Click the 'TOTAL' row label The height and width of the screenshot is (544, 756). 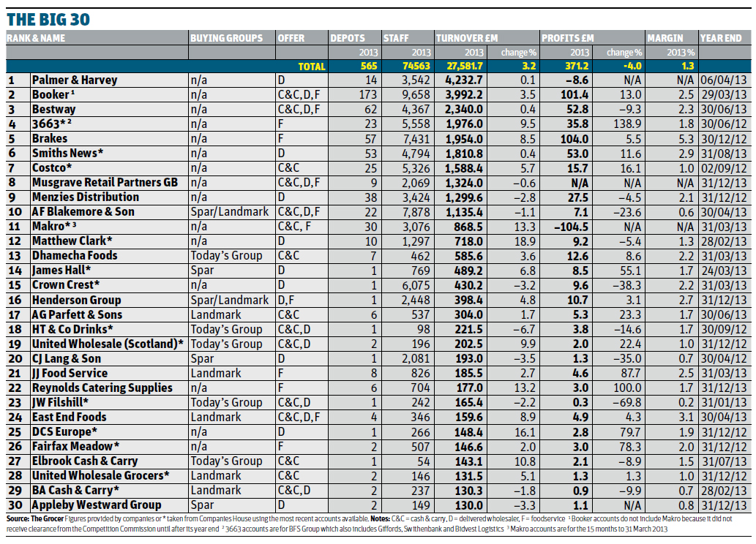click(x=311, y=67)
